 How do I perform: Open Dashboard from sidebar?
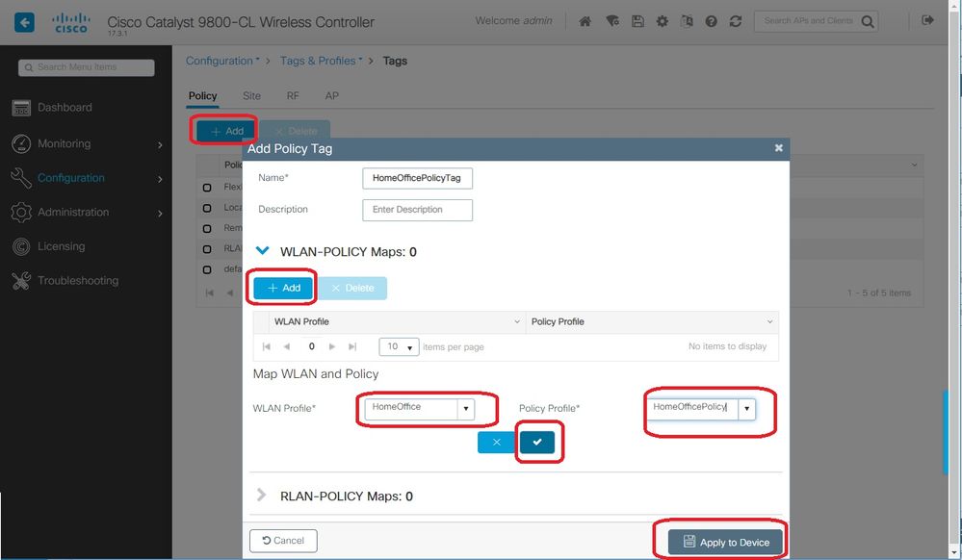65,108
